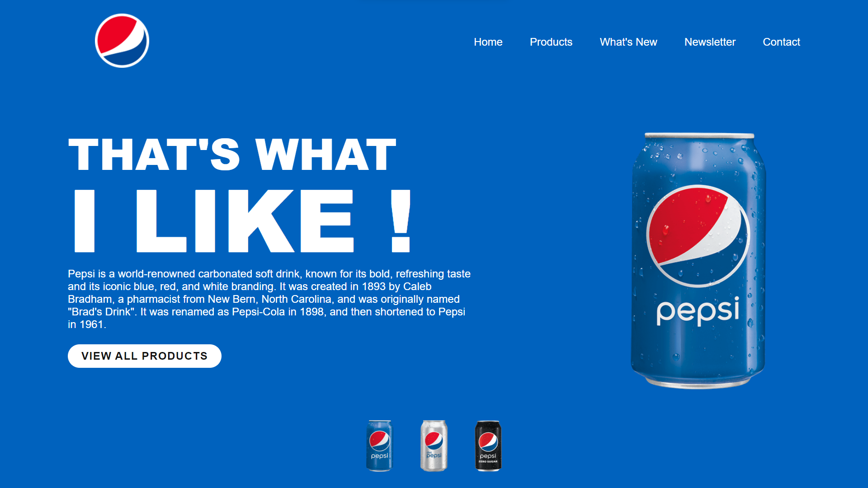Viewport: 868px width, 488px height.
Task: Navigate to the Newsletter link
Action: (710, 42)
